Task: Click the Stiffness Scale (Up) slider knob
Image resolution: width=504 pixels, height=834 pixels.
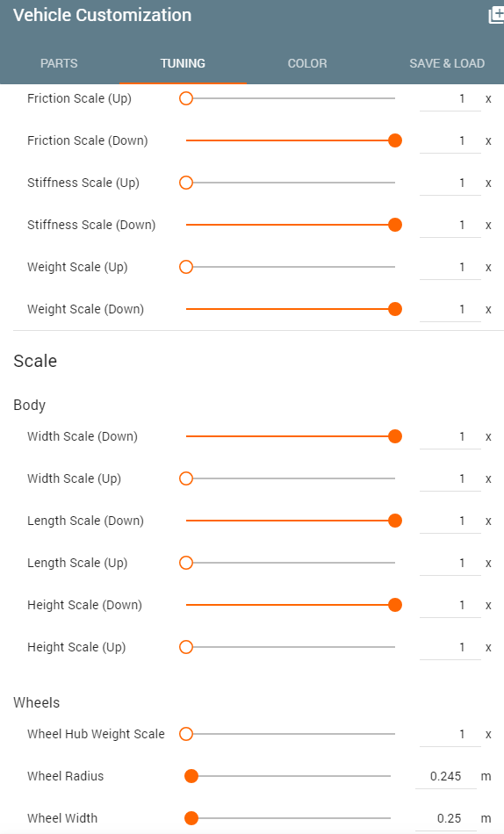Action: click(186, 183)
